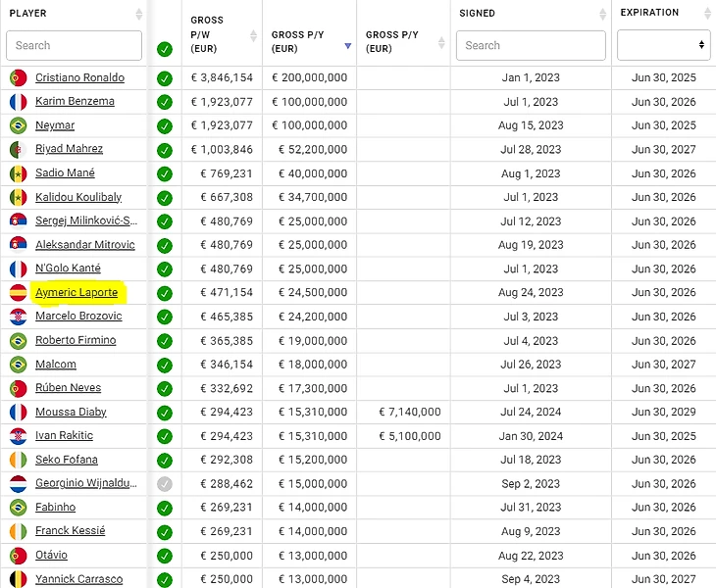Click the Spain flag next to Aymeric Laporte

(x=18, y=293)
